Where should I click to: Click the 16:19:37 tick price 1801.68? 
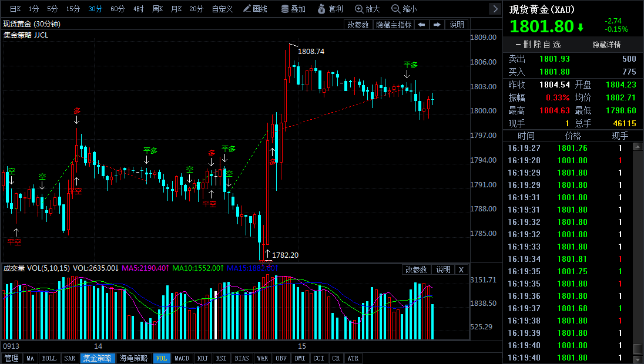pyautogui.click(x=572, y=308)
